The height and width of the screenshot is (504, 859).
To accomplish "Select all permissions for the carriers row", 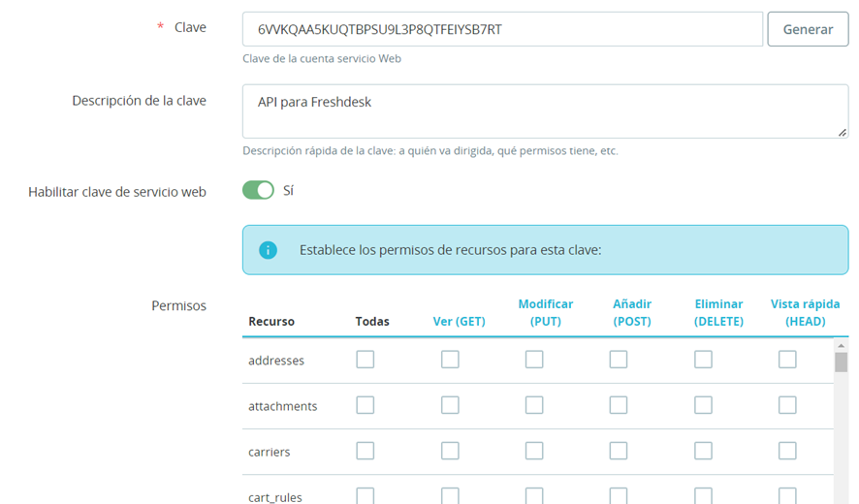I will [x=365, y=451].
